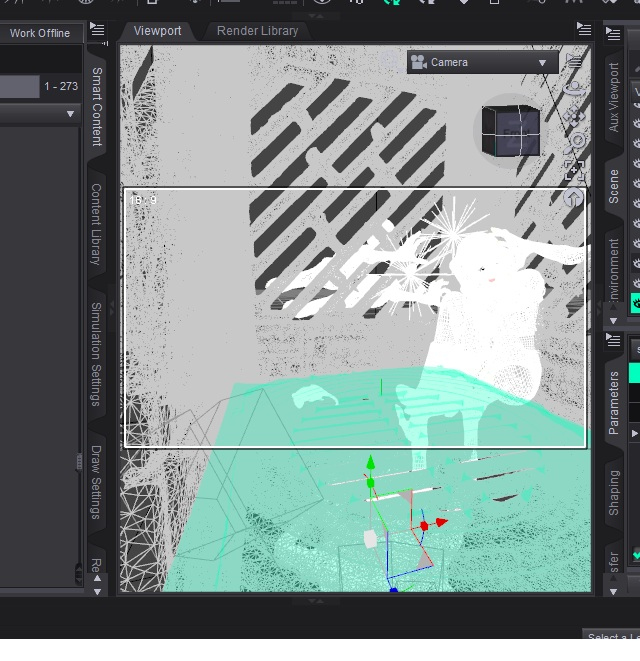Viewport: 640px width, 661px height.
Task: Click the green Y-axis gizmo arrow
Action: 371,462
